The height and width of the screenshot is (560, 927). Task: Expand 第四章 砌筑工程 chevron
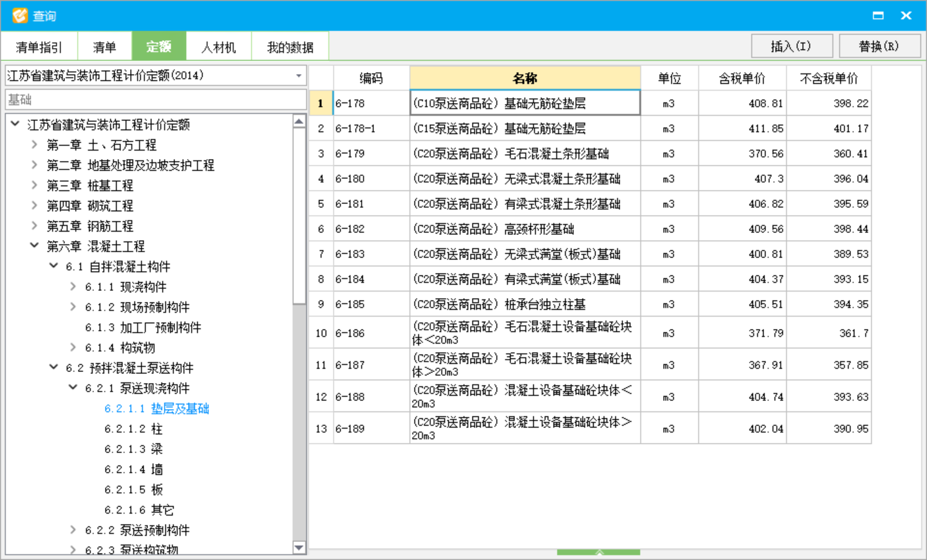point(34,205)
